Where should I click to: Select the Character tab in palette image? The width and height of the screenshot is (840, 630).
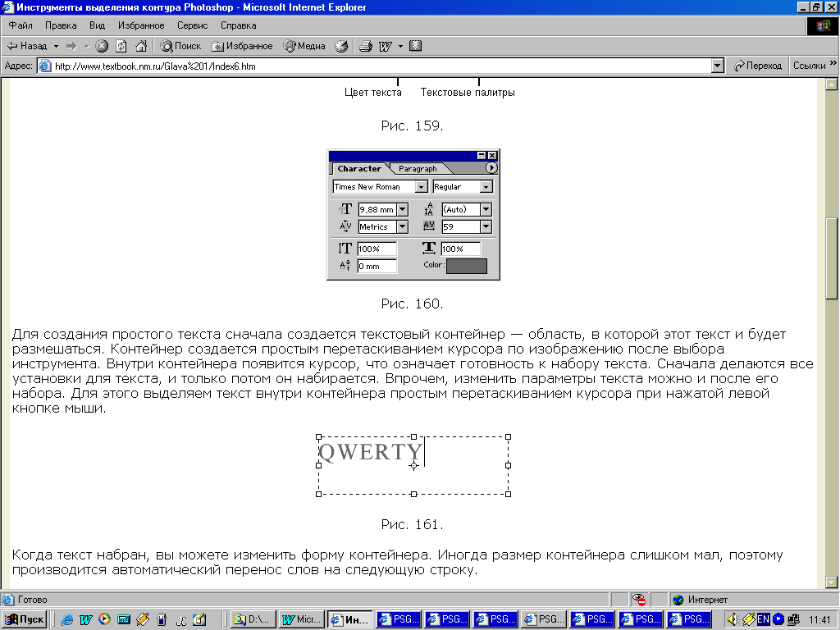click(359, 168)
